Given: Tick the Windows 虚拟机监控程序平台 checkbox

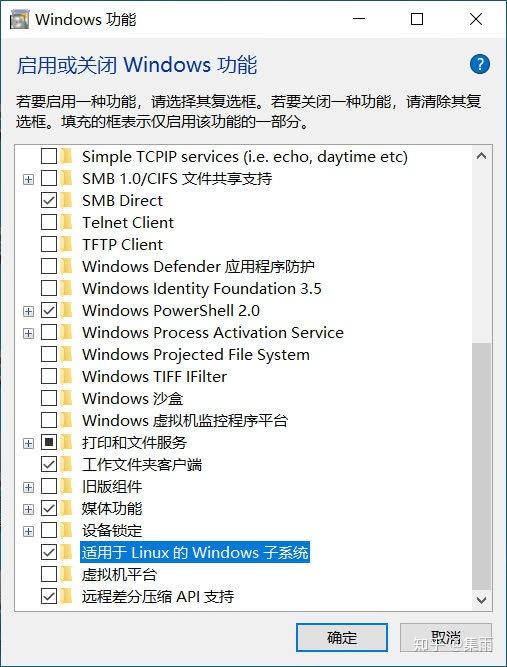Looking at the screenshot, I should 49,420.
